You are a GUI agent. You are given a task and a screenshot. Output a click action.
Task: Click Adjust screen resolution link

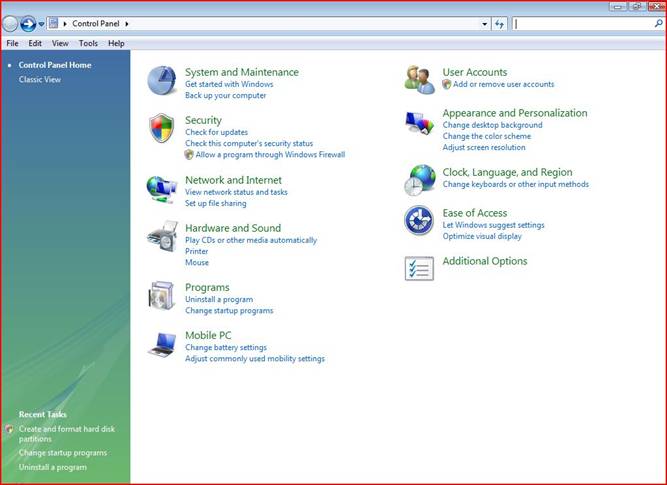(x=484, y=148)
